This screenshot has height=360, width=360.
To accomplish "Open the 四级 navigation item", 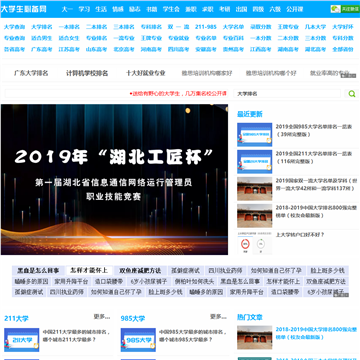I will pyautogui.click(x=258, y=9).
